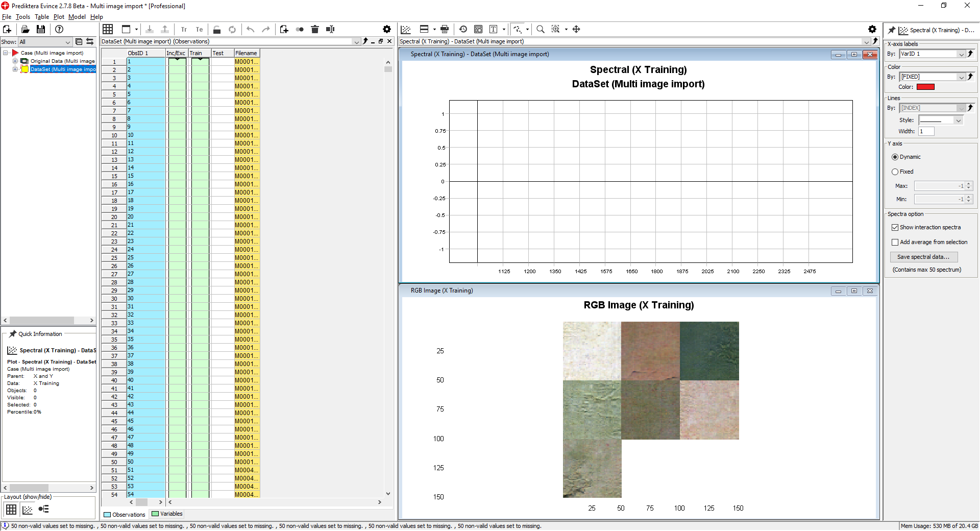Click the printer icon in plot toolbar

[445, 30]
